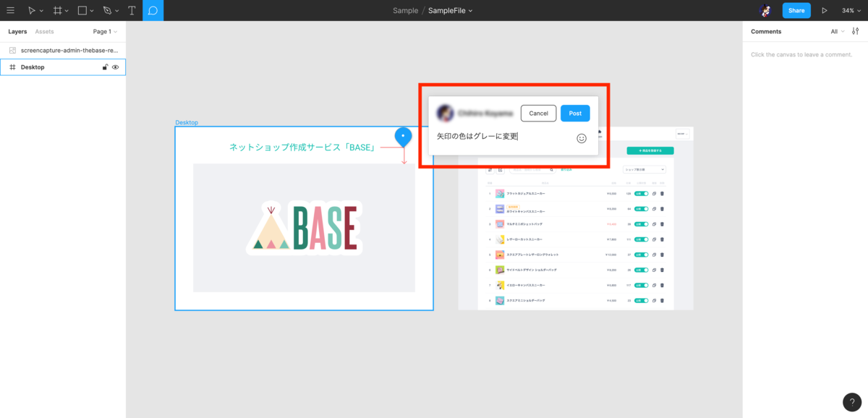This screenshot has height=418, width=868.
Task: Open the Page 1 dropdown
Action: click(105, 32)
